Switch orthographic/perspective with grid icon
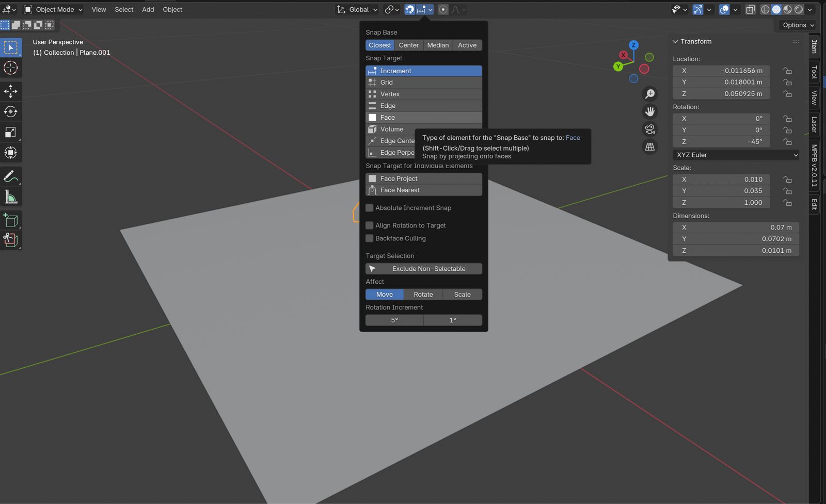826x504 pixels. tap(649, 147)
